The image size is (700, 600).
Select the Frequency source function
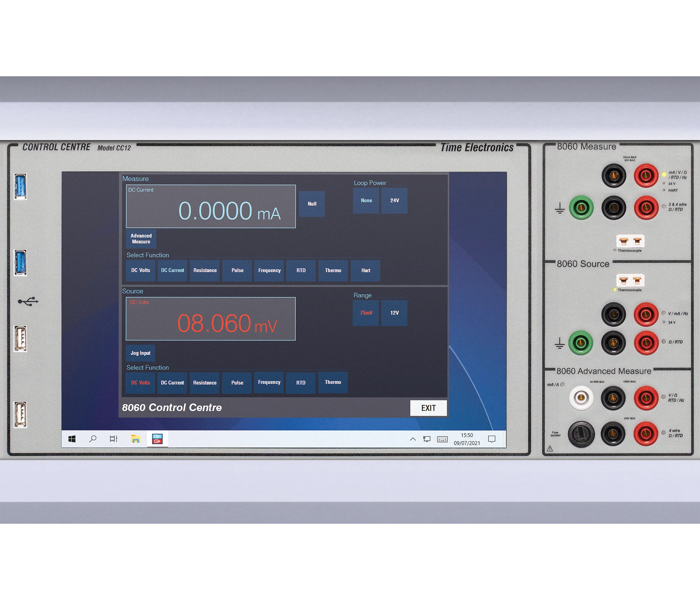tap(269, 382)
